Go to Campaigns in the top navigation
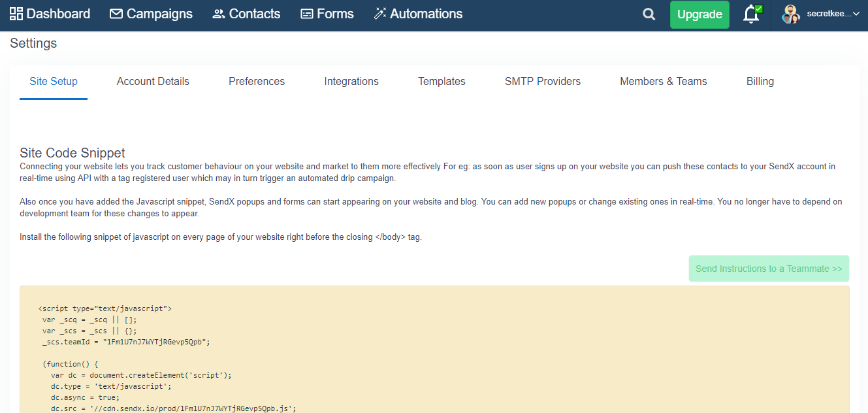This screenshot has width=868, height=413. 151,14
